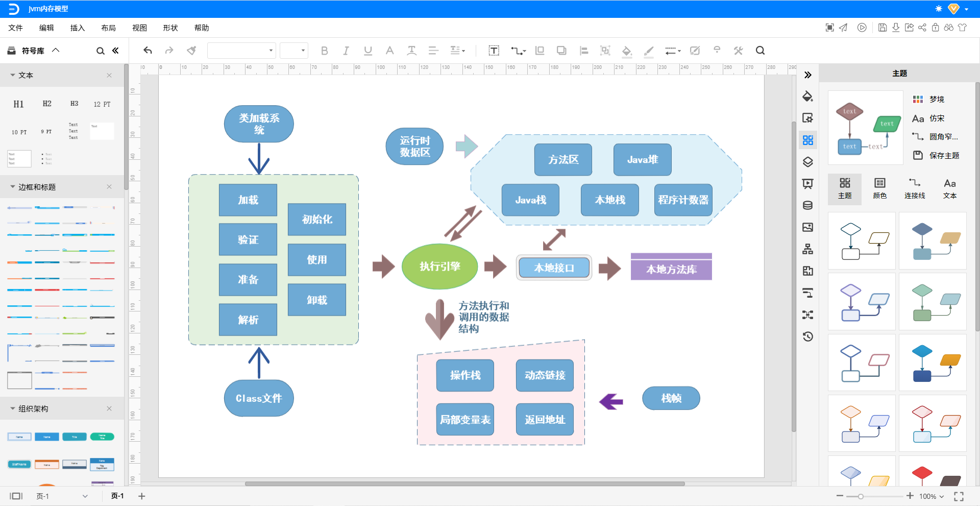Click the save icon in top bar
980x506 pixels.
pos(883,28)
